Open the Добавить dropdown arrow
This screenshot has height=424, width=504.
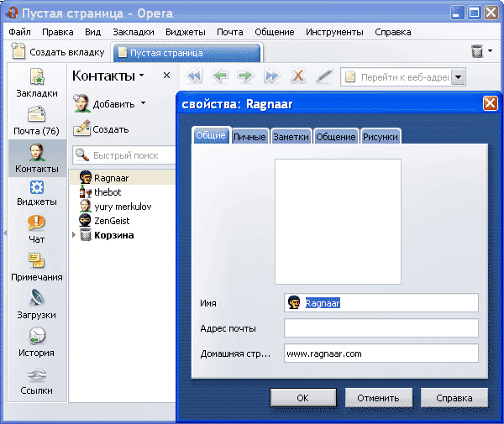pyautogui.click(x=143, y=103)
